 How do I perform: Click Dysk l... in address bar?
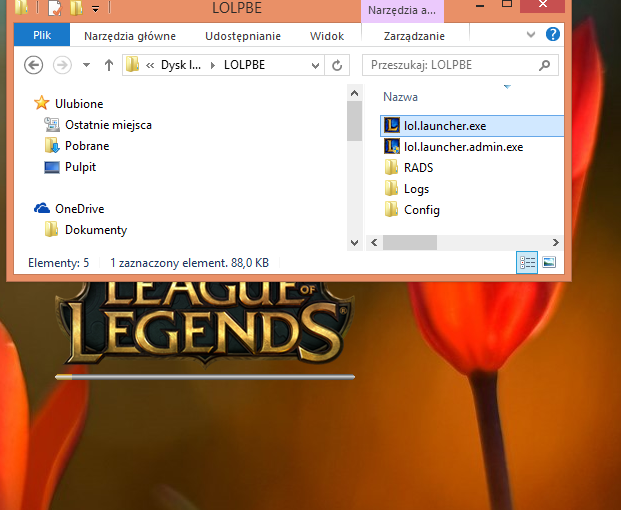click(181, 65)
